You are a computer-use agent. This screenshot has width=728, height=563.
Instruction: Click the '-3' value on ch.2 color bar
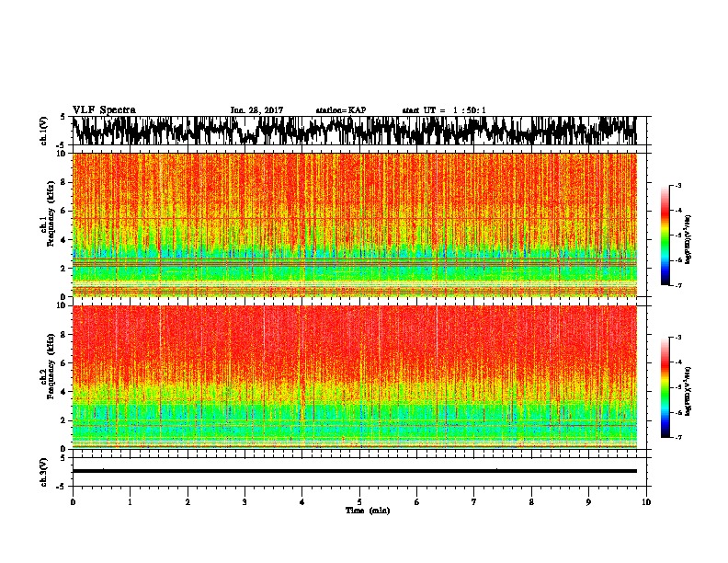pyautogui.click(x=678, y=338)
